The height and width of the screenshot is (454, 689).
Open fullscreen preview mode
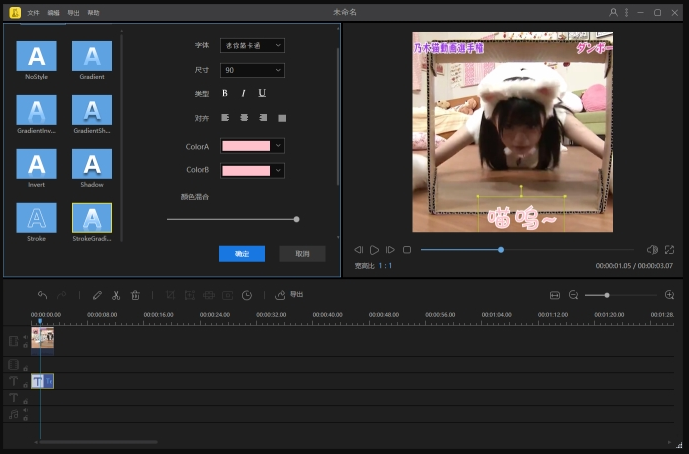click(x=669, y=249)
